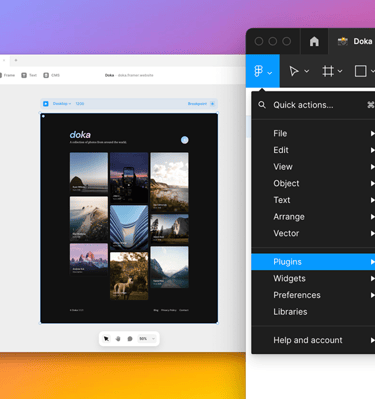Screen dimensions: 375x399
Task: Open the Widgets submenu
Action: (x=313, y=278)
